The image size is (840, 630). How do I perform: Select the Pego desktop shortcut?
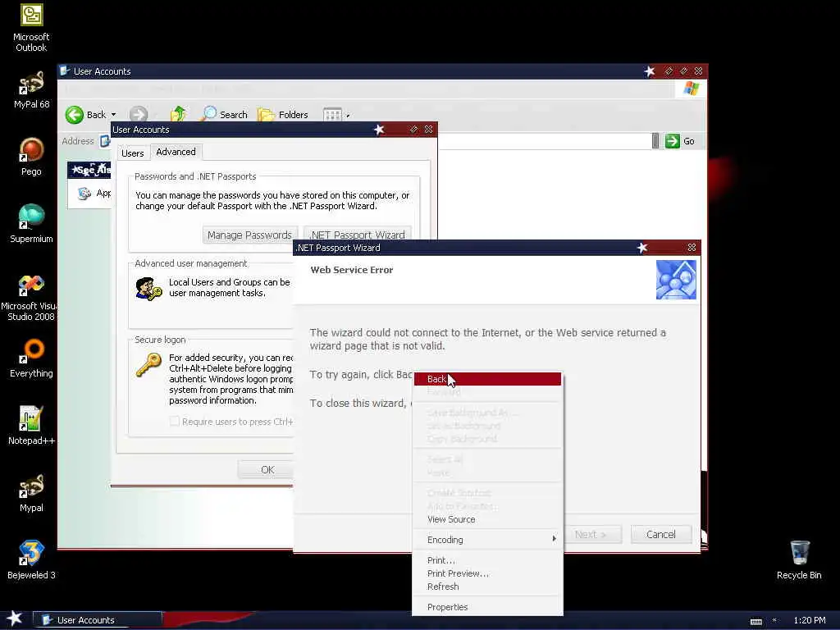[31, 157]
